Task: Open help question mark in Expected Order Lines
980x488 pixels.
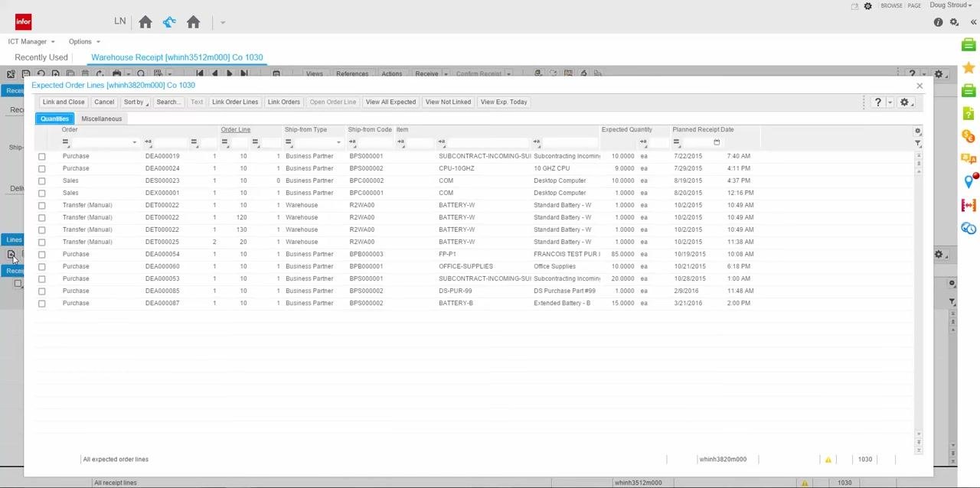Action: (878, 102)
